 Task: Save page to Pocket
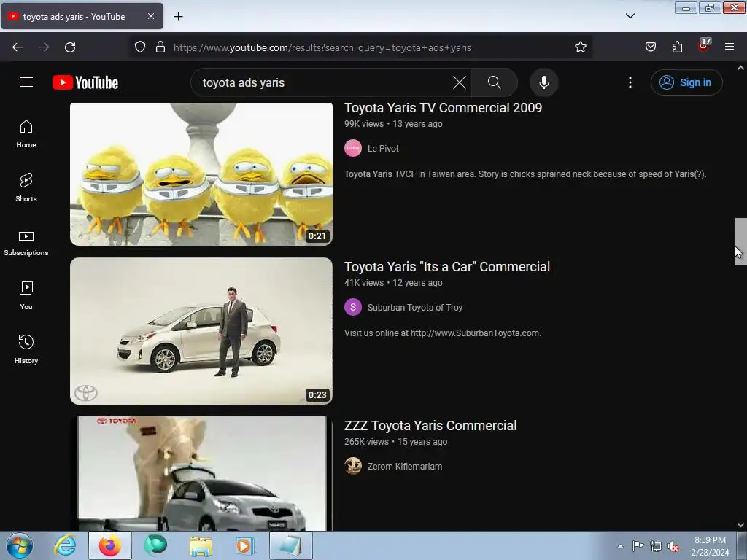click(650, 47)
